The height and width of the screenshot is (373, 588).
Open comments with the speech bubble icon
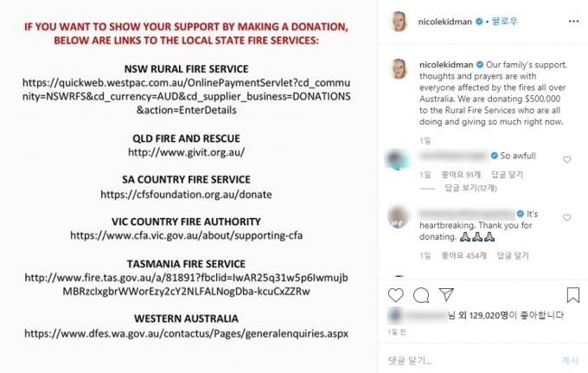pos(421,295)
